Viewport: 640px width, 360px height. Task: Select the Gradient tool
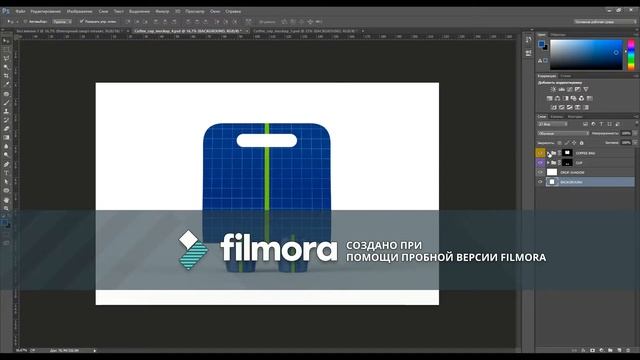click(6, 138)
